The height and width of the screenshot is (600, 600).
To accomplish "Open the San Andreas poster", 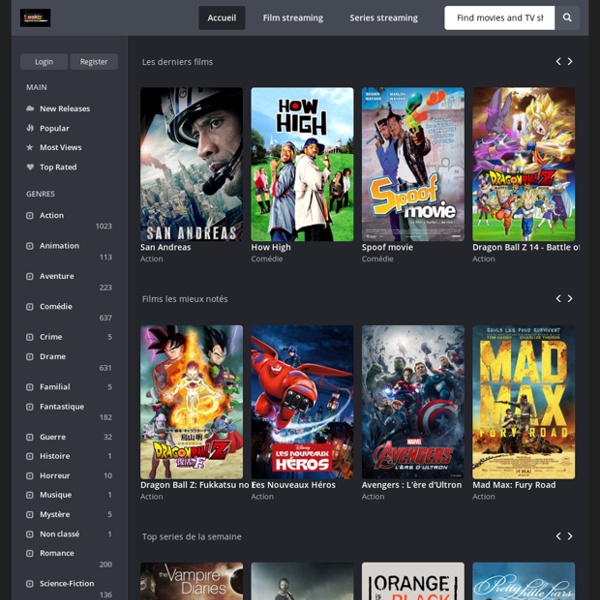I will pos(191,164).
